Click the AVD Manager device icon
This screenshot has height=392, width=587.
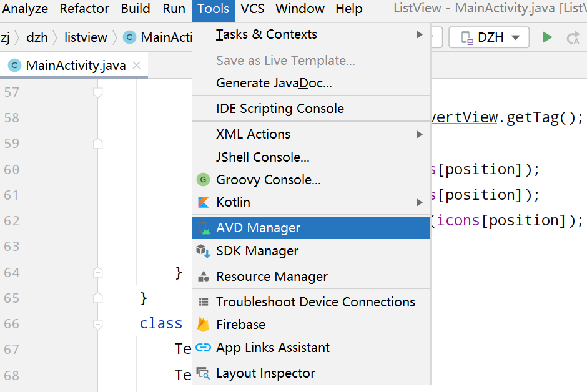(x=203, y=228)
